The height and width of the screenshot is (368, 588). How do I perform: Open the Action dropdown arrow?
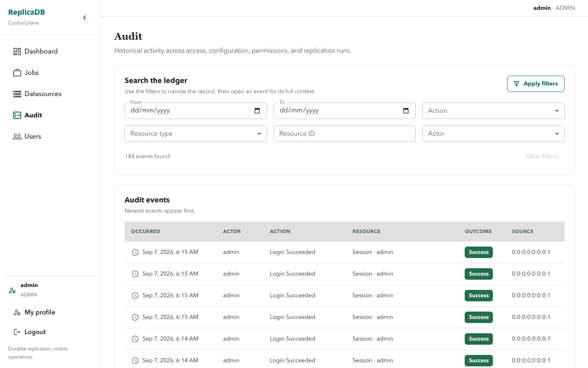click(x=557, y=111)
